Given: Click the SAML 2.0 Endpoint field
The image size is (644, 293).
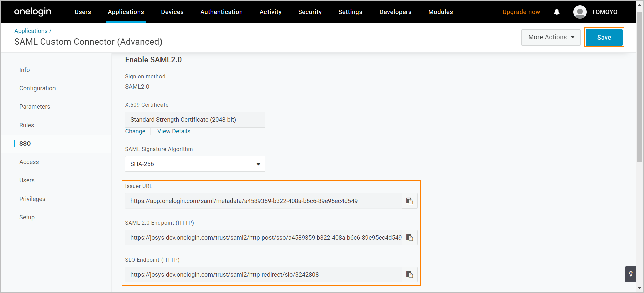Looking at the screenshot, I should pyautogui.click(x=263, y=238).
